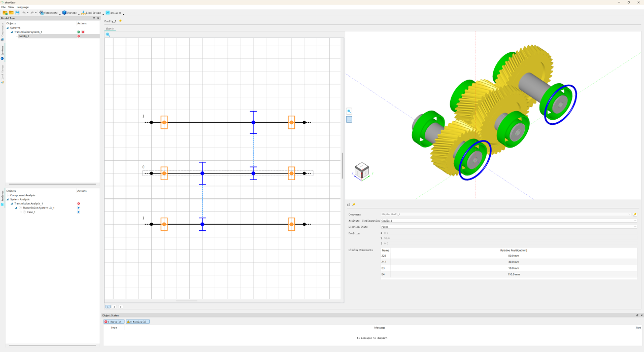Float the Model Tree panel
The image size is (644, 352).
point(94,18)
